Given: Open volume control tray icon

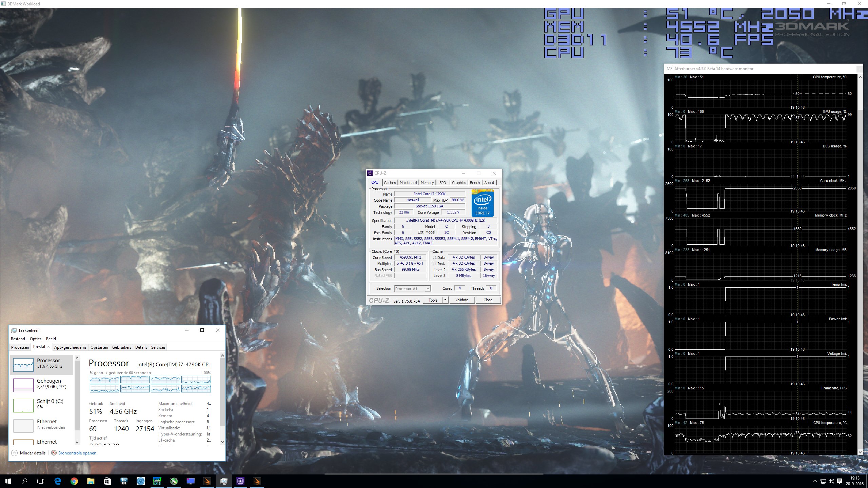Looking at the screenshot, I should pyautogui.click(x=831, y=481).
